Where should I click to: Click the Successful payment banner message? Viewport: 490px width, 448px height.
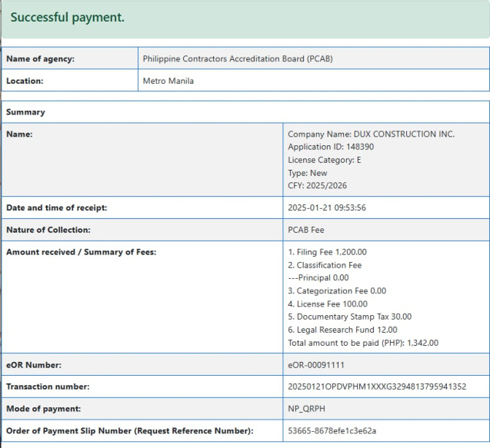tap(68, 17)
